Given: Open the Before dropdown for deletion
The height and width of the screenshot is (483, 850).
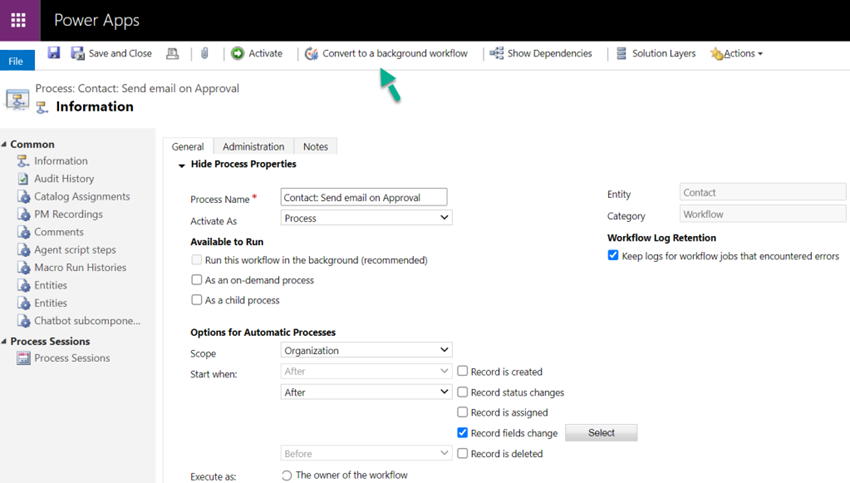Looking at the screenshot, I should (366, 453).
